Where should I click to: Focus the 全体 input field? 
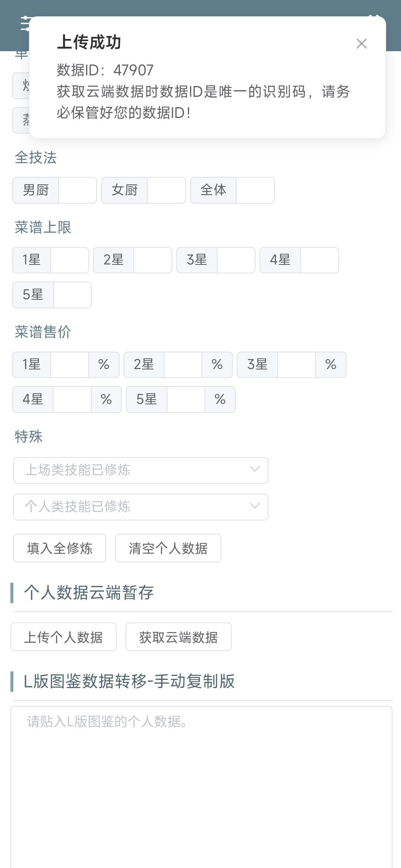click(255, 190)
